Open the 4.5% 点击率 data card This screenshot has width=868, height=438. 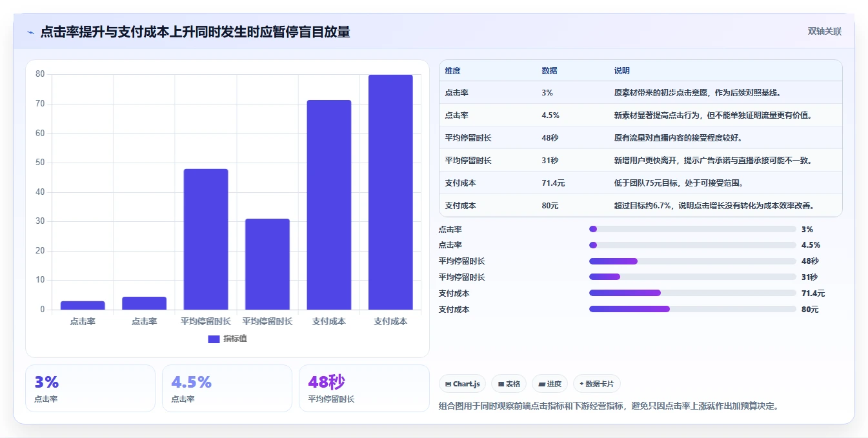click(227, 388)
